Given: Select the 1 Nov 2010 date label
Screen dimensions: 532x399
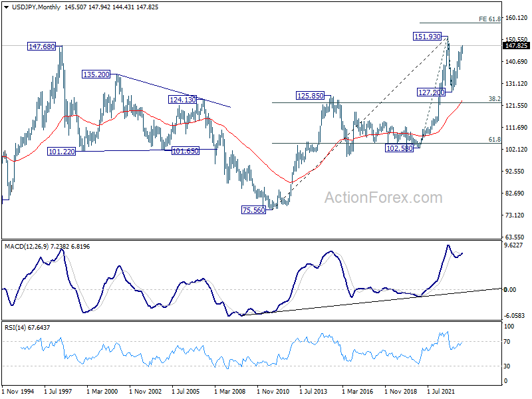Looking at the screenshot, I should click(x=273, y=391).
